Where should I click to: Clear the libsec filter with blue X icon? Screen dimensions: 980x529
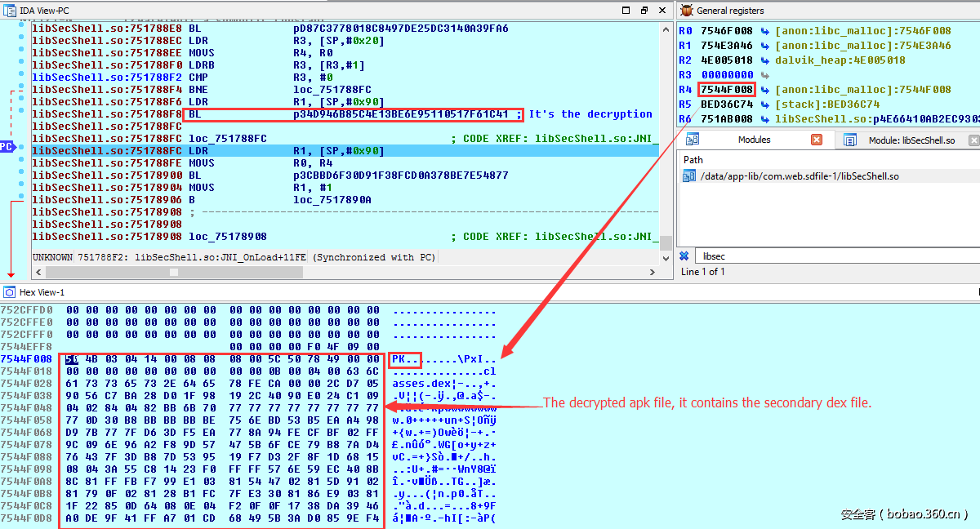click(684, 256)
